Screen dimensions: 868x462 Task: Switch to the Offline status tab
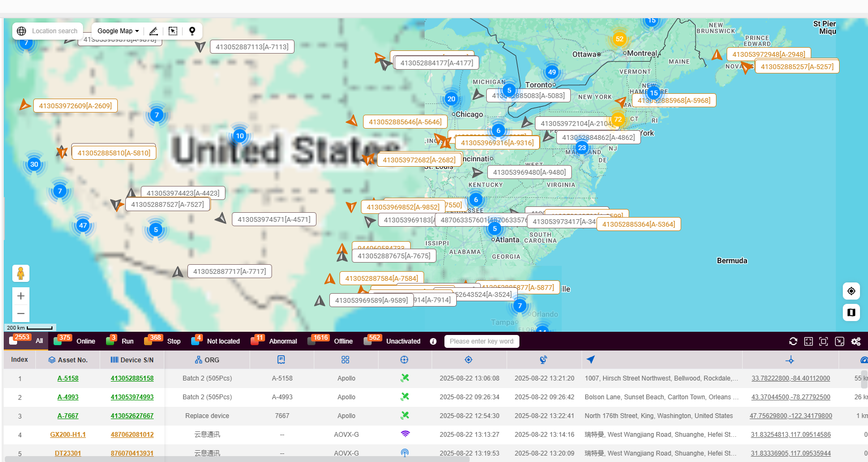343,341
